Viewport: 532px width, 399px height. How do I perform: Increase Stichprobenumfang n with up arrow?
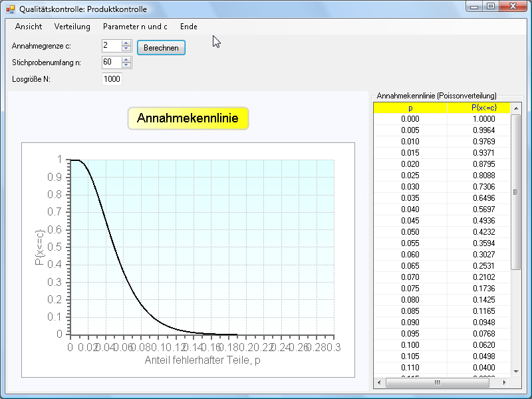click(x=126, y=60)
